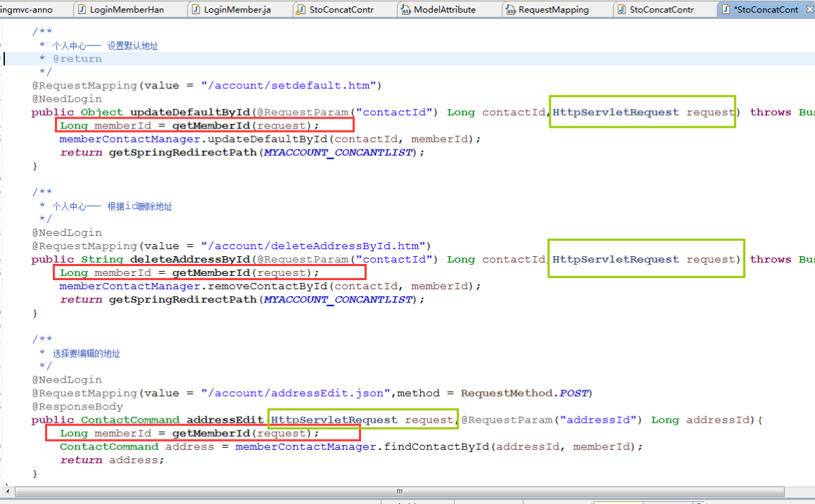The height and width of the screenshot is (504, 815).
Task: Click the comment 个人中心—— 根据id删除地址
Action: (x=112, y=206)
